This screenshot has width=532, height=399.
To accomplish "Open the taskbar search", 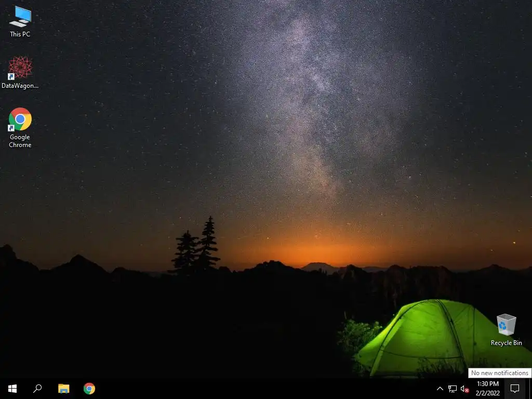I will pos(37,389).
